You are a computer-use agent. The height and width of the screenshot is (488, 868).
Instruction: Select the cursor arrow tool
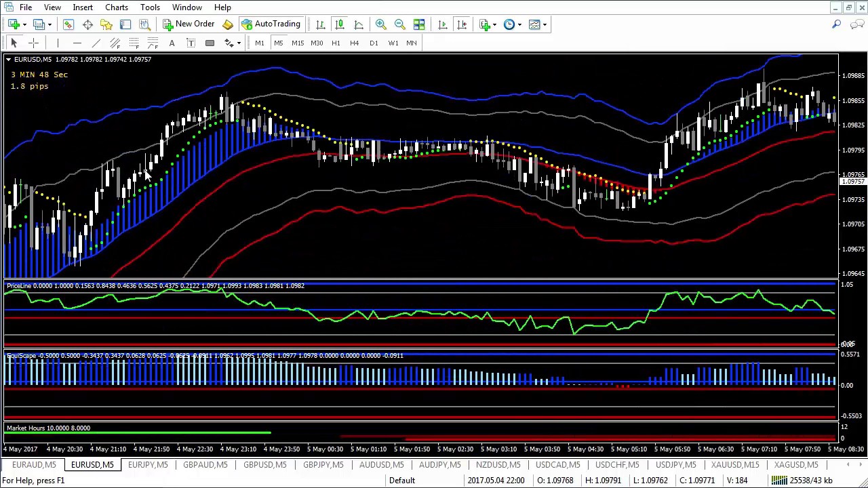[x=14, y=43]
